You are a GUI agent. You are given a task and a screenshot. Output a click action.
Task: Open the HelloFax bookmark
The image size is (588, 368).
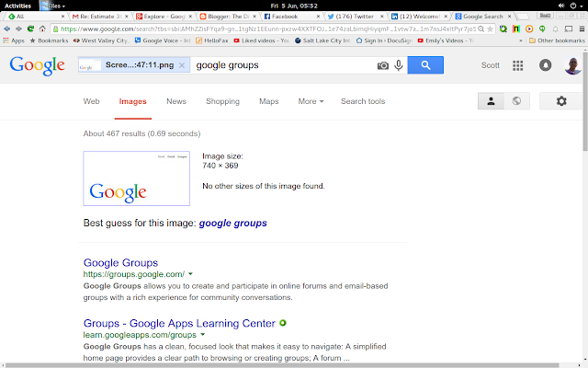click(x=212, y=40)
